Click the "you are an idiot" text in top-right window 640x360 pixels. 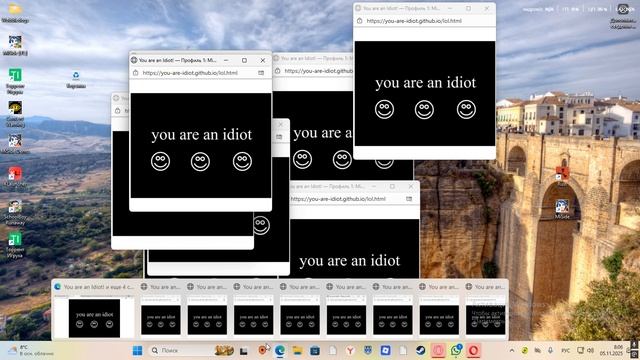pos(425,83)
